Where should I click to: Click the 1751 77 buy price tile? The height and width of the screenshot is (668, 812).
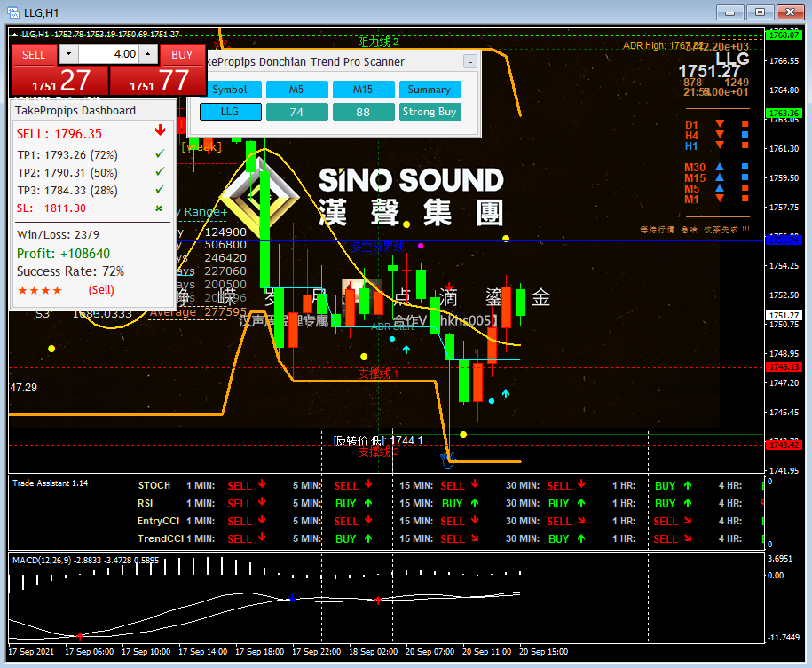point(158,81)
